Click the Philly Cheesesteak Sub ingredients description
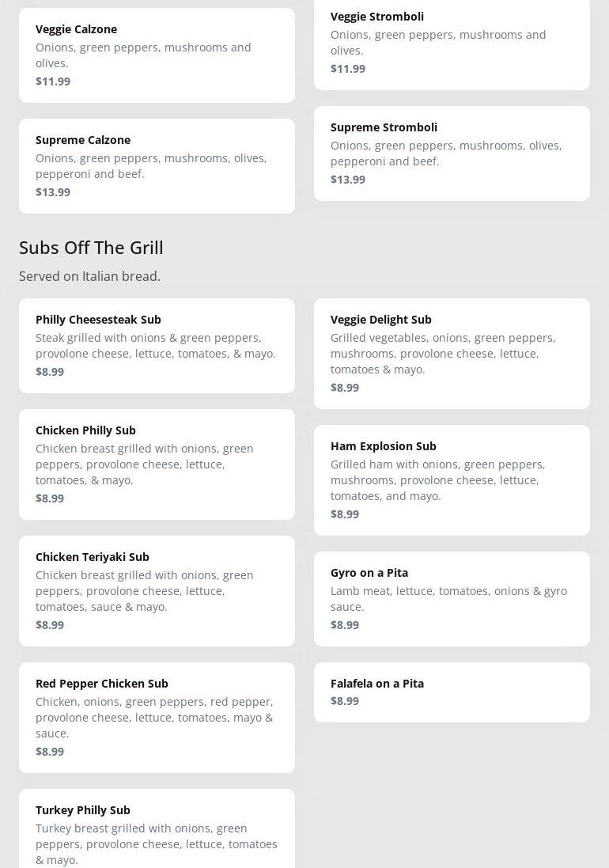Image resolution: width=609 pixels, height=868 pixels. pos(156,346)
